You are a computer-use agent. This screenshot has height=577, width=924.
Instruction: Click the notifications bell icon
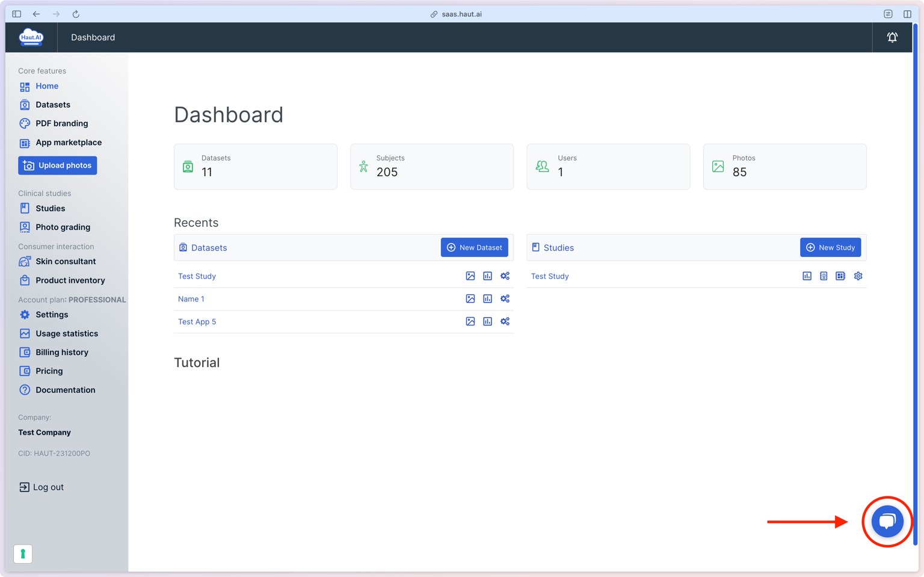pos(892,37)
